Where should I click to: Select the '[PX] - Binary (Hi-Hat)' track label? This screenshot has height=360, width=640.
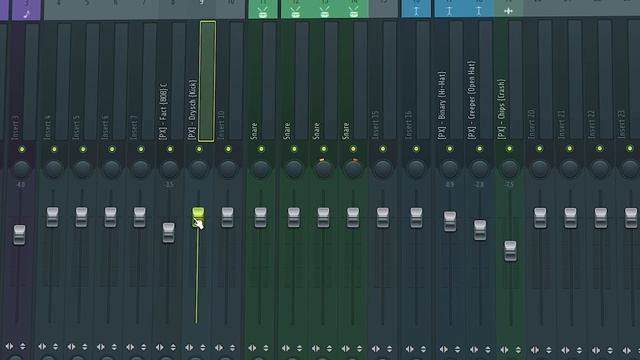[x=442, y=106]
